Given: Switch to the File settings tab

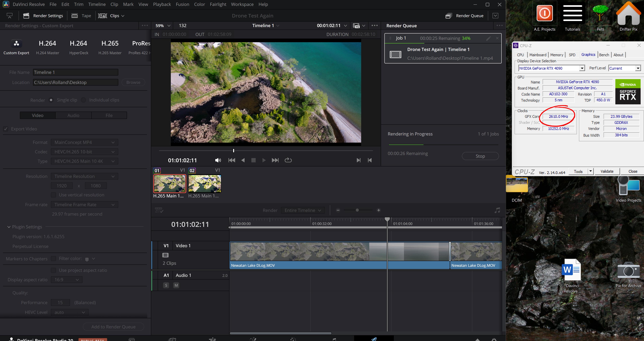Looking at the screenshot, I should pyautogui.click(x=109, y=115).
